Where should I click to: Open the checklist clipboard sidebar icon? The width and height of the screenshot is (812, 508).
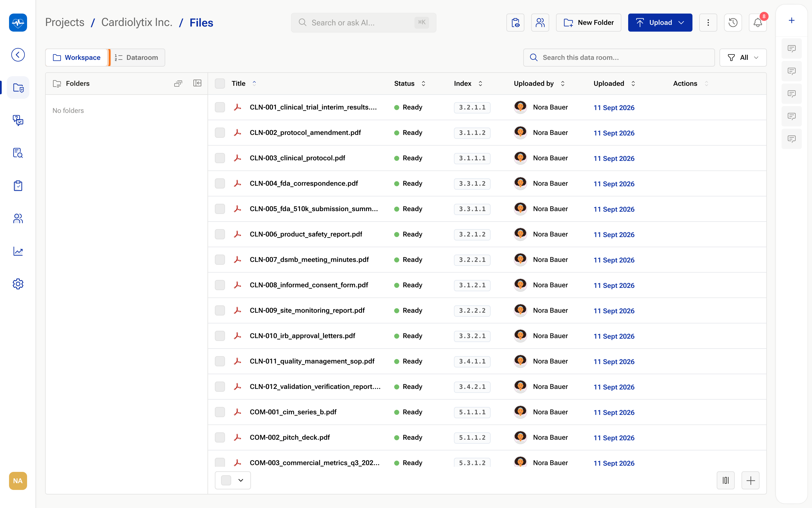click(18, 185)
